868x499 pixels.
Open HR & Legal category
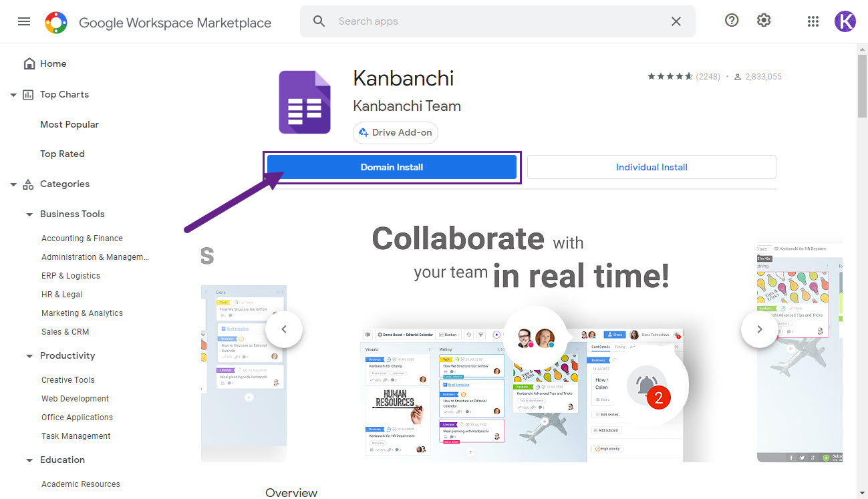[62, 294]
